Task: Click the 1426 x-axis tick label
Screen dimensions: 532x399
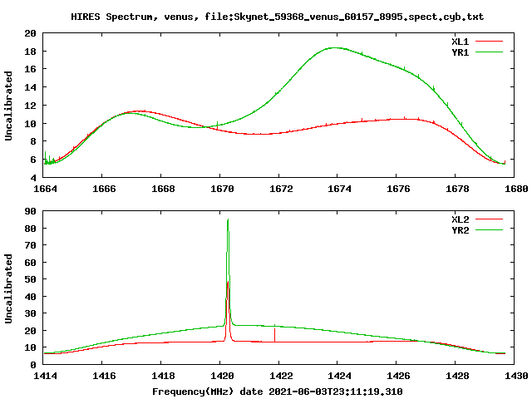Action: click(399, 376)
